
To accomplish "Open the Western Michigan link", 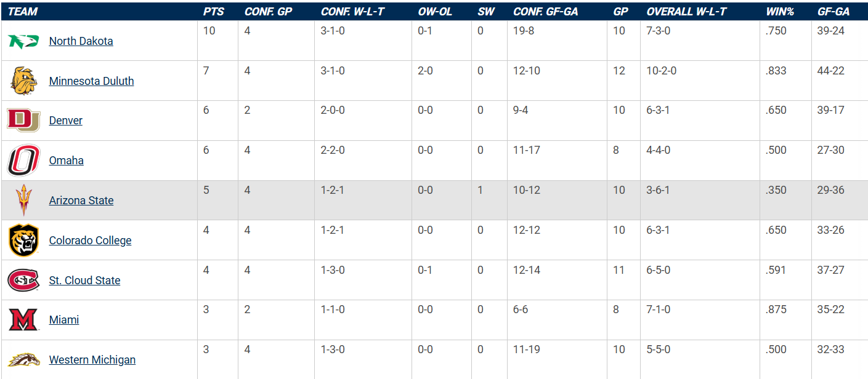I will (92, 360).
